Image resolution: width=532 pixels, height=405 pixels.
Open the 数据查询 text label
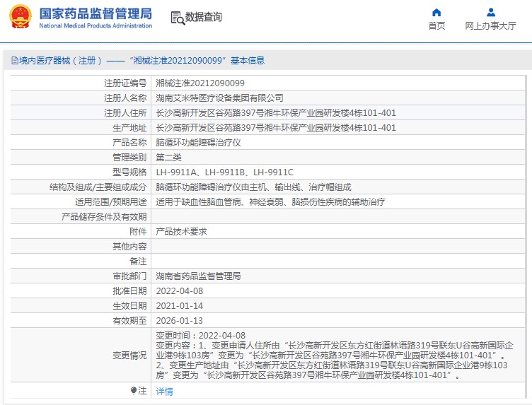203,17
